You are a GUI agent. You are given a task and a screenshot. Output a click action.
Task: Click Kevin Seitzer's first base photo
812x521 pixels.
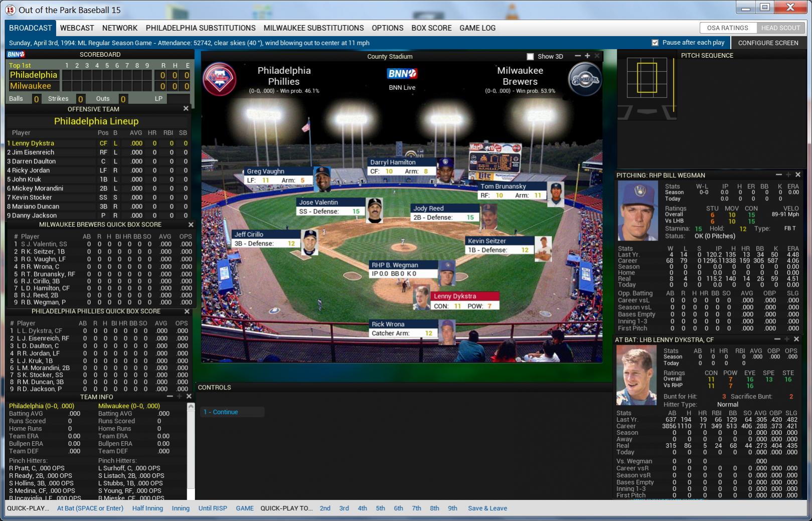pyautogui.click(x=543, y=249)
